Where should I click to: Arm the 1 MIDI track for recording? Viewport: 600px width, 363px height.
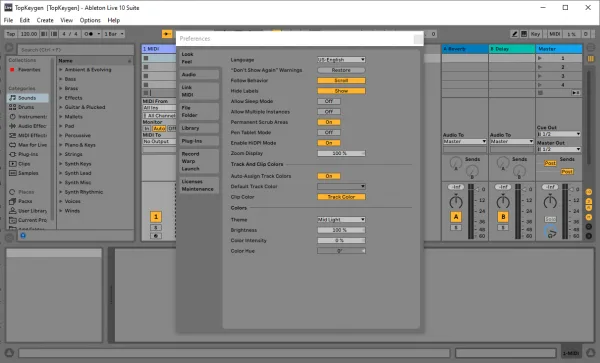click(156, 236)
